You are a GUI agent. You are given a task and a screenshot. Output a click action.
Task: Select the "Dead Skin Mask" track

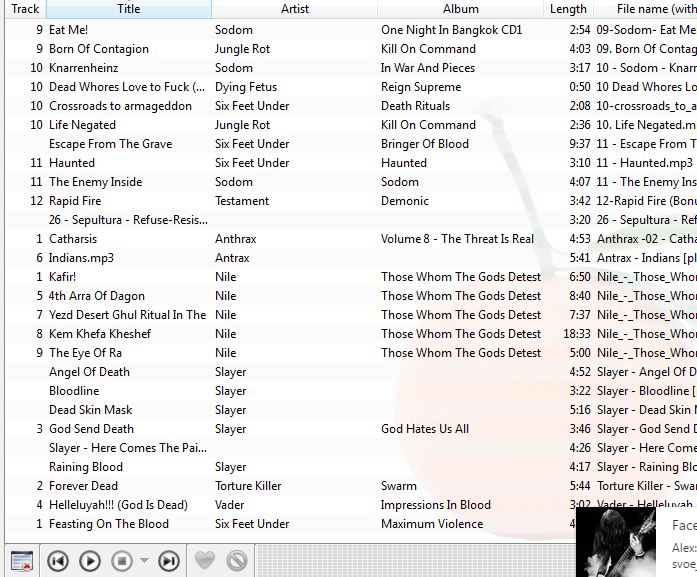[x=91, y=410]
